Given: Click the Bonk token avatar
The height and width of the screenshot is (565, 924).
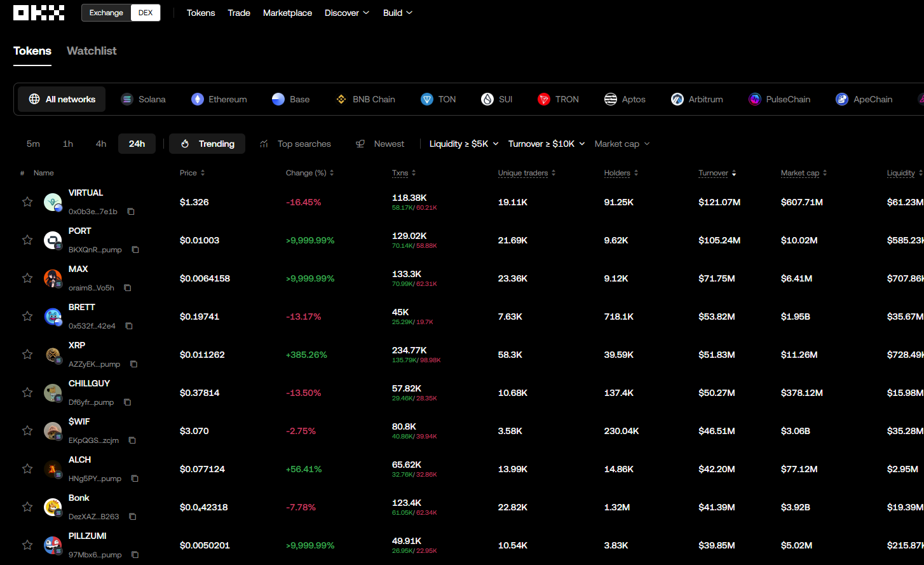Looking at the screenshot, I should pyautogui.click(x=53, y=507).
